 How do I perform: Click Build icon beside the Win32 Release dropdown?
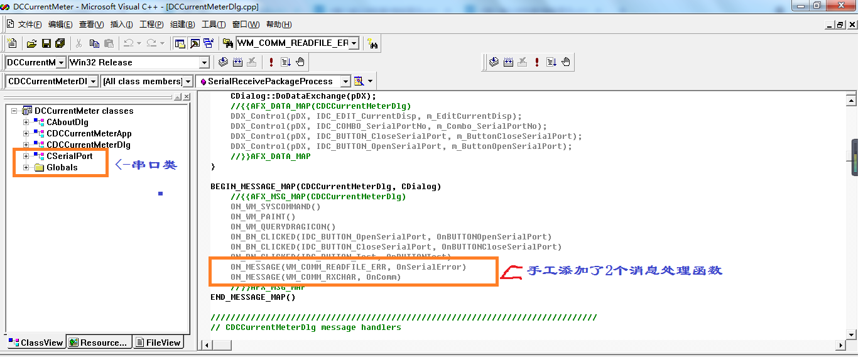point(237,62)
